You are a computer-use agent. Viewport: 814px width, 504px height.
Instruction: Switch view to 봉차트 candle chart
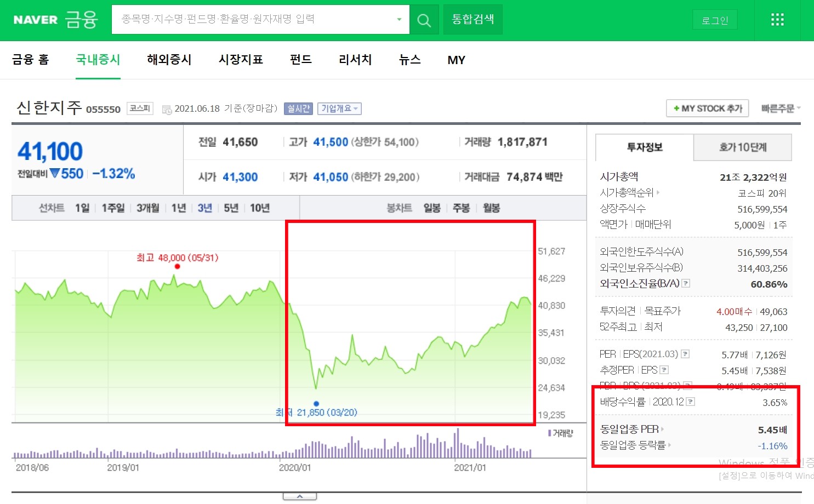[399, 208]
